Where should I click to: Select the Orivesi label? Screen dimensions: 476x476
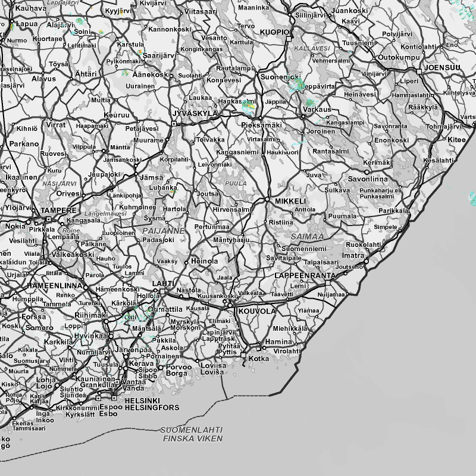click(69, 194)
